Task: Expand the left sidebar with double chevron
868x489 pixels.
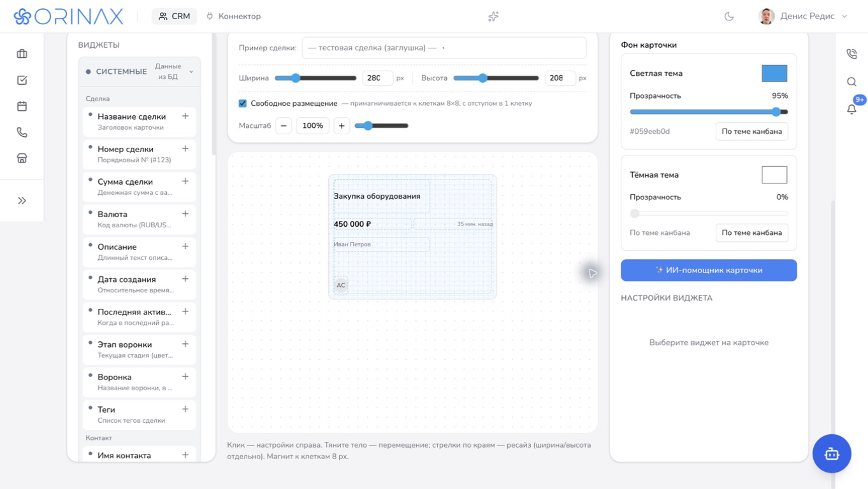Action: pos(22,201)
